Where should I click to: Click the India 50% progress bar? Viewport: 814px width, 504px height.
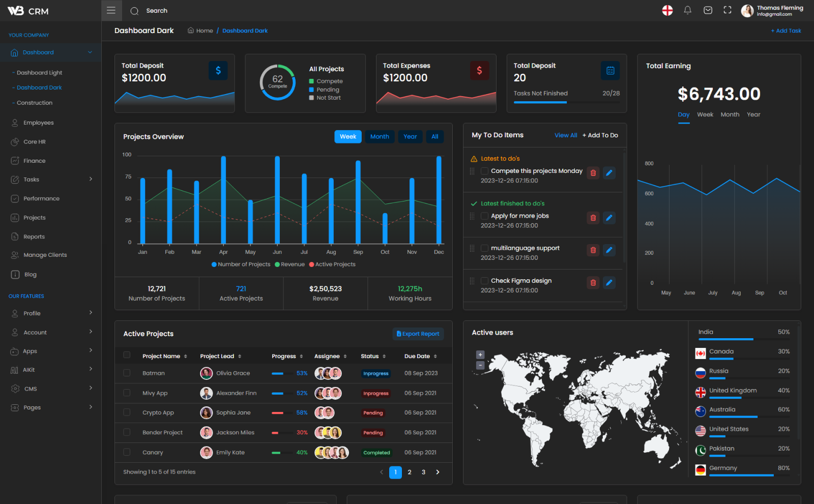pyautogui.click(x=744, y=339)
